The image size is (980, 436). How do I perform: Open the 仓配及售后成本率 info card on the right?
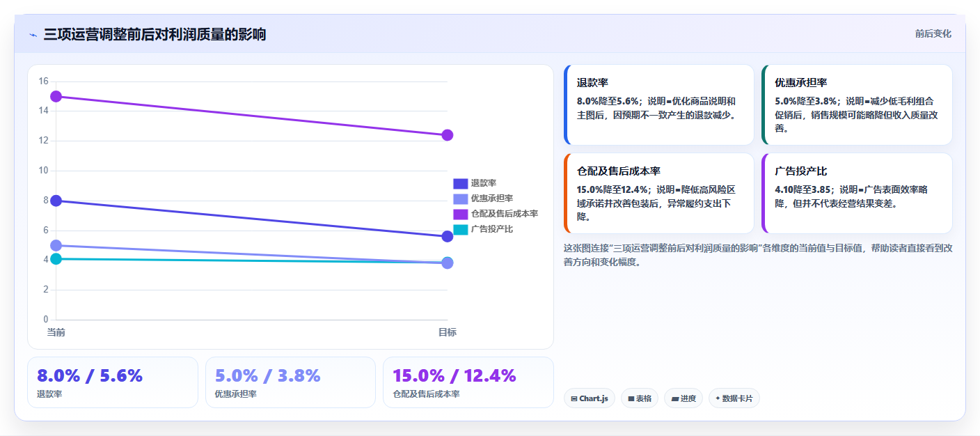point(659,193)
